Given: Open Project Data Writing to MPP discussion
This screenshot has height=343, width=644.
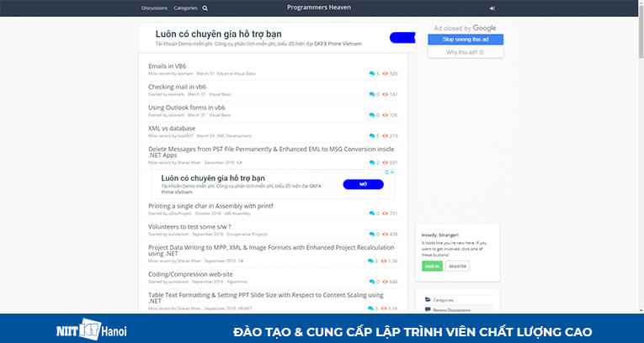Looking at the screenshot, I should click(271, 251).
